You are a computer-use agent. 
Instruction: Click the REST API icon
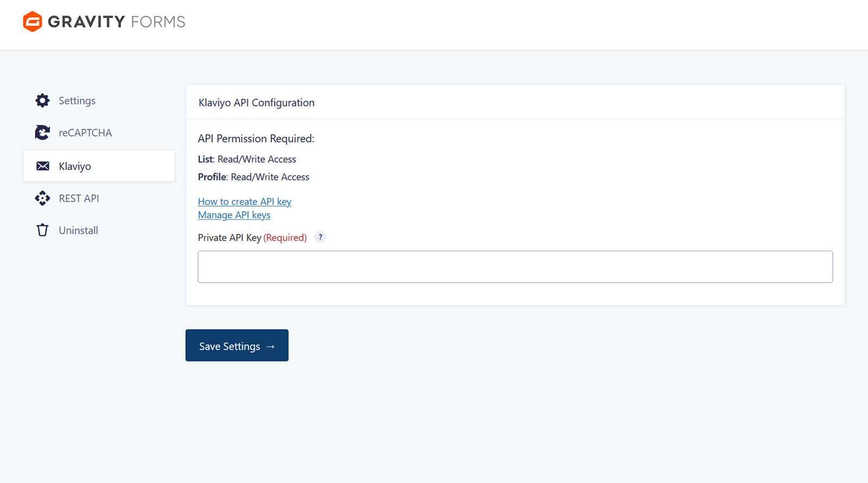point(42,198)
